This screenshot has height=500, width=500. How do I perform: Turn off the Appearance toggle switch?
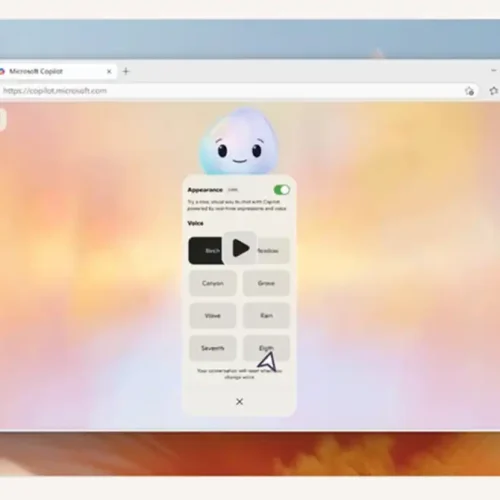(282, 190)
